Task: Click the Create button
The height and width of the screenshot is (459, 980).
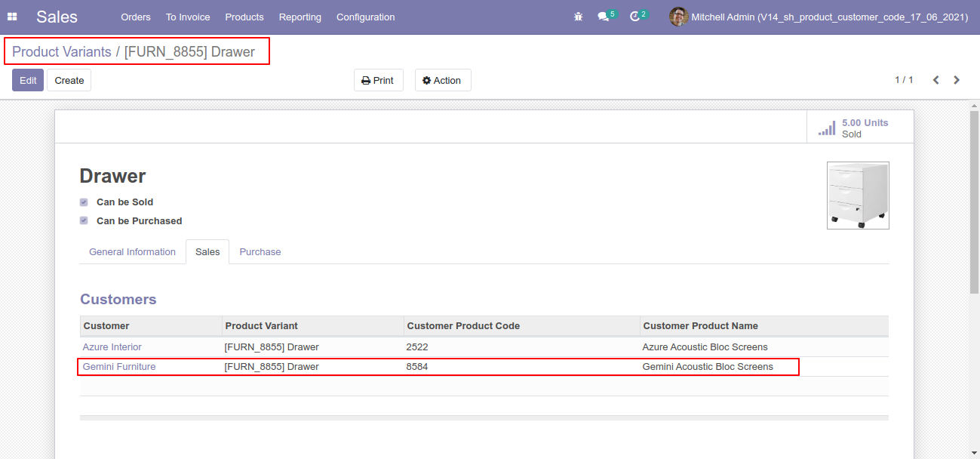Action: 69,80
